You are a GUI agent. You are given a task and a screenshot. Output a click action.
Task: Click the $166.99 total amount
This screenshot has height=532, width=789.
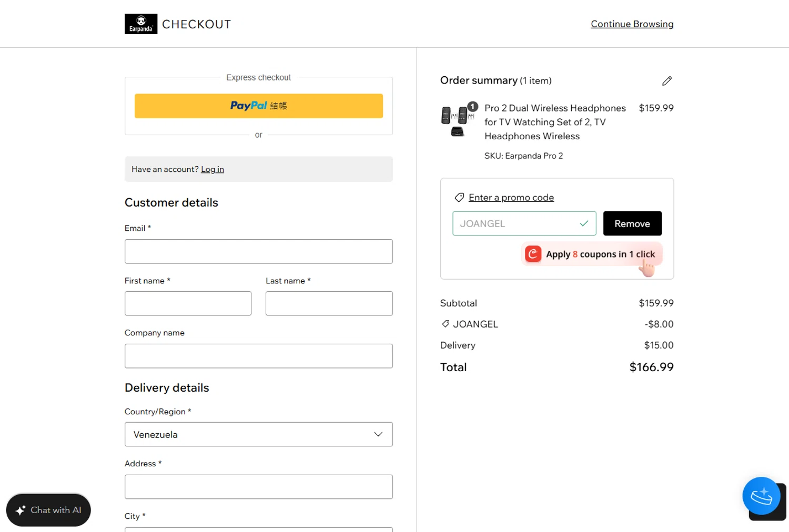point(651,367)
